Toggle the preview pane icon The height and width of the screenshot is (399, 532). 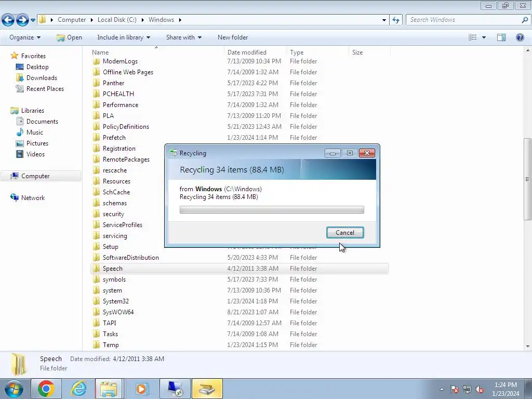[x=501, y=37]
